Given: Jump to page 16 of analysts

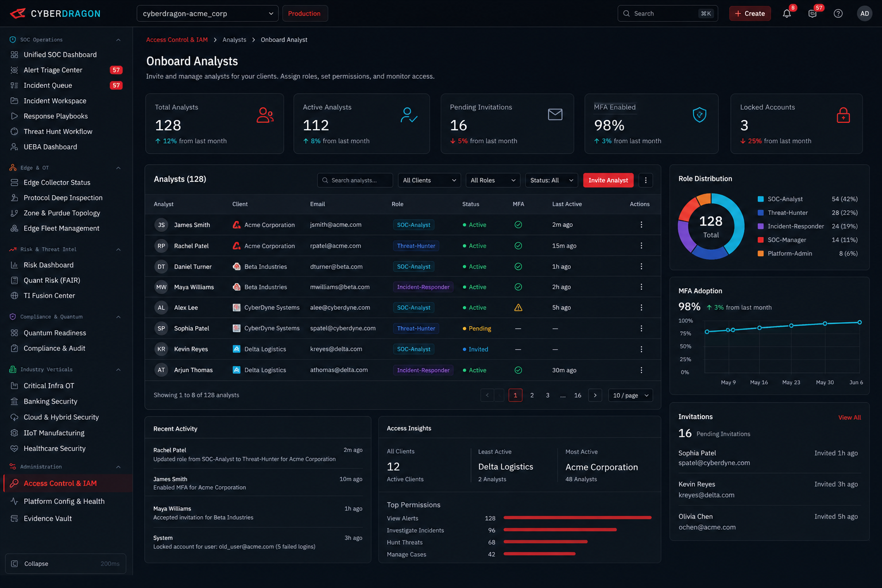Looking at the screenshot, I should pyautogui.click(x=578, y=395).
